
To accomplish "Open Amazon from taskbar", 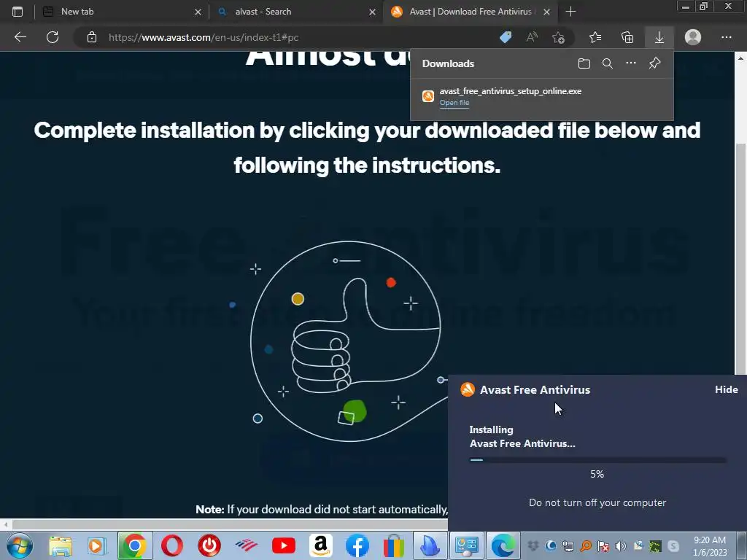I will [321, 545].
